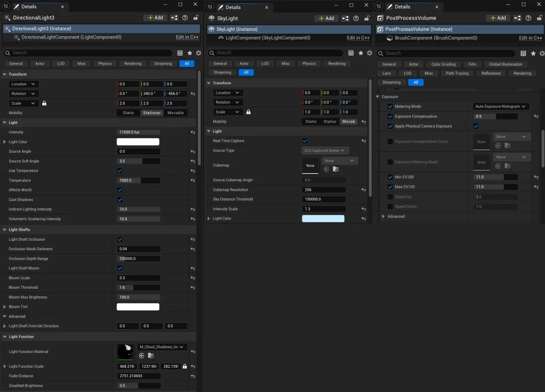Open the SkyLight Light Color swatch
545x392 pixels.
pyautogui.click(x=323, y=218)
